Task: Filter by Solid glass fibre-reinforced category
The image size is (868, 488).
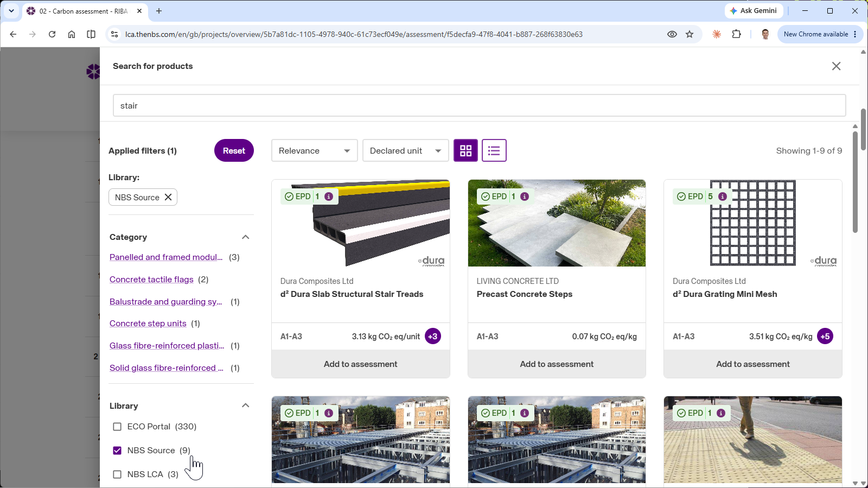Action: coord(167,368)
